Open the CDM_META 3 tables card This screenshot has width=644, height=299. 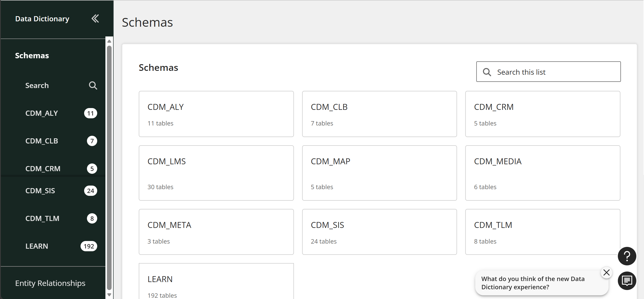[216, 232]
